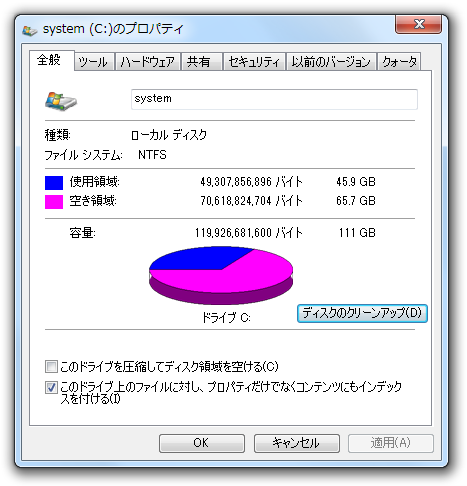This screenshot has height=486, width=467.
Task: Close the properties dialog window
Action: pyautogui.click(x=419, y=24)
